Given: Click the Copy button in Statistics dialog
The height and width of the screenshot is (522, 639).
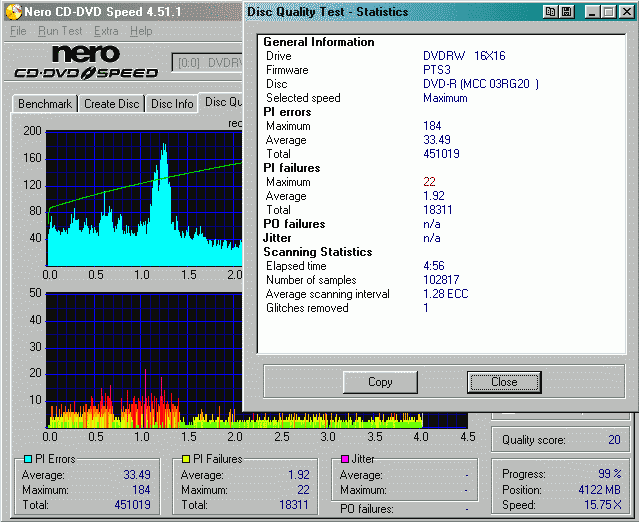Looking at the screenshot, I should tap(380, 382).
